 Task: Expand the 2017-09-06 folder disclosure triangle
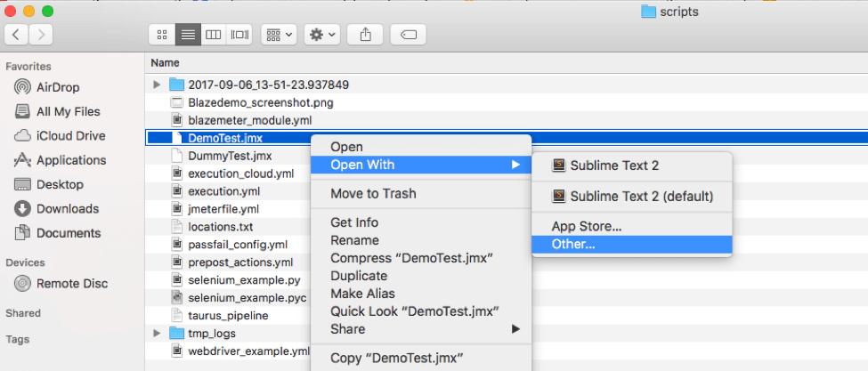(x=158, y=85)
